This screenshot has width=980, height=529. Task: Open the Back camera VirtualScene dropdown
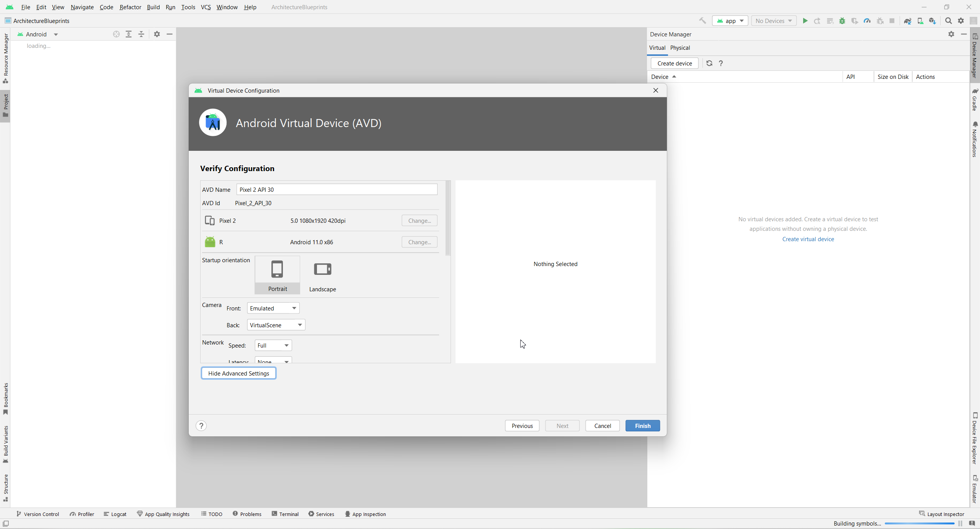click(x=276, y=325)
